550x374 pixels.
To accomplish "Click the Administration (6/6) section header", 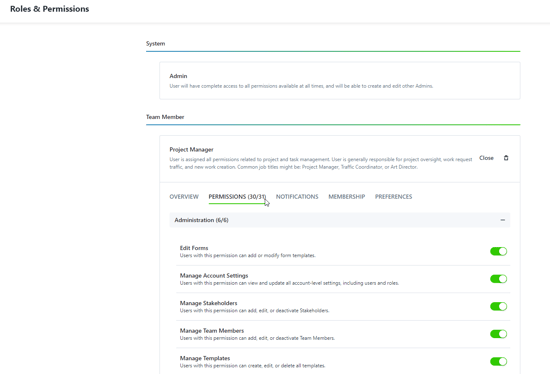I will (x=340, y=220).
